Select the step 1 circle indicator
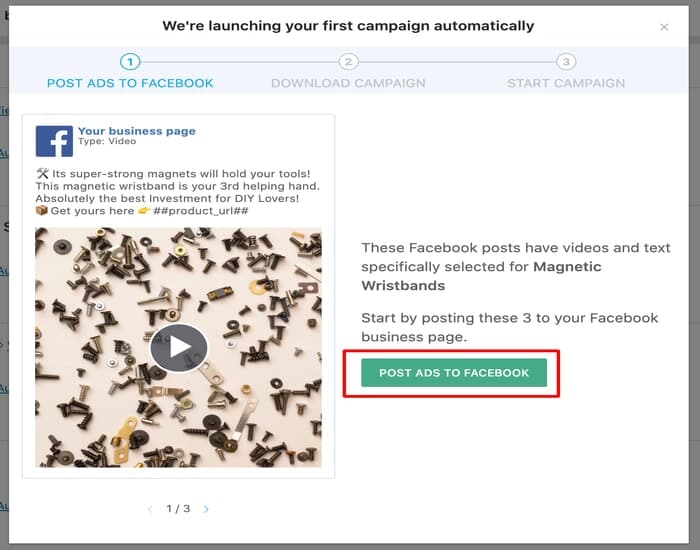The width and height of the screenshot is (700, 550). [x=130, y=62]
